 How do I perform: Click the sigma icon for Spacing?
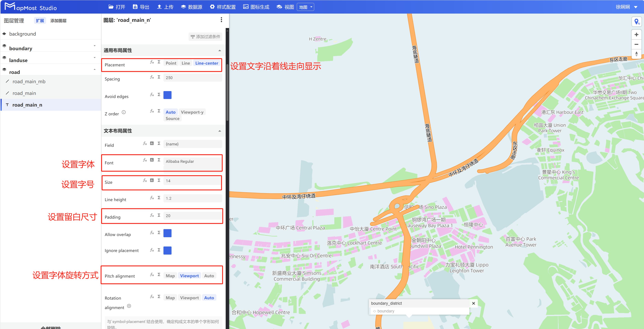tap(159, 77)
